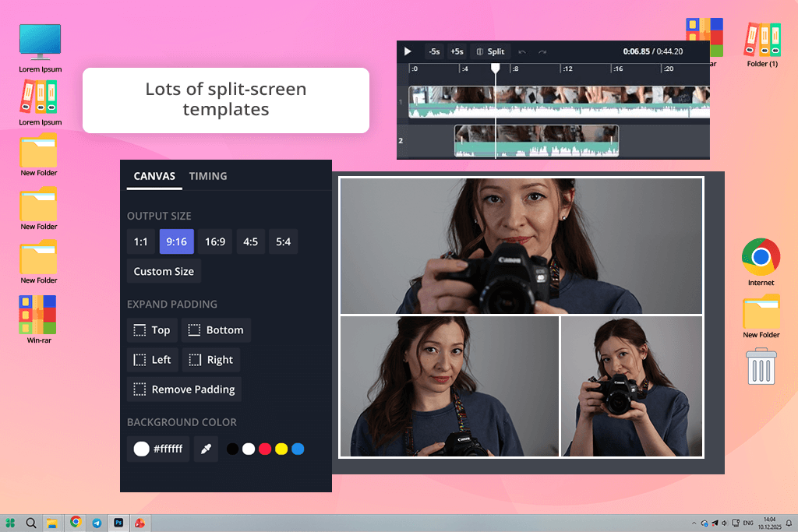
Task: Select the clip on timeline track 2
Action: [536, 141]
